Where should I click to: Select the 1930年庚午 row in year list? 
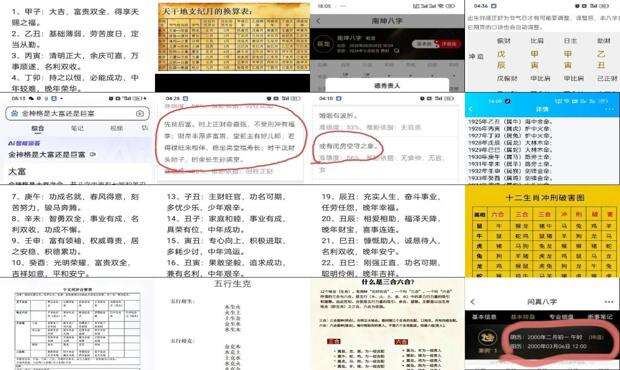click(509, 157)
